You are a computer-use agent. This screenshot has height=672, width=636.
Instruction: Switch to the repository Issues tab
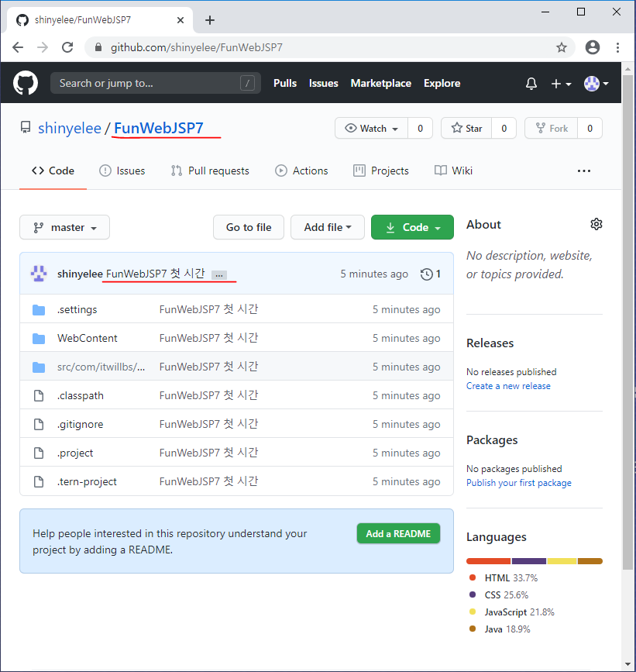coord(122,171)
